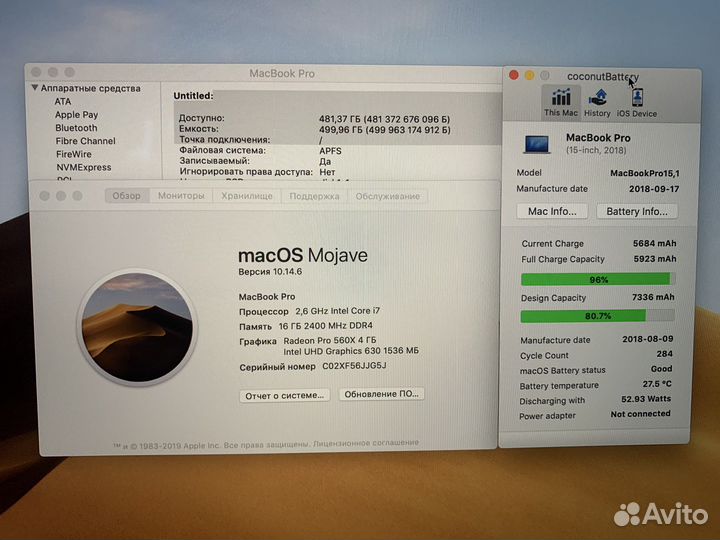
Task: Switch to iOS Device tab in coconutBattery
Action: (636, 103)
